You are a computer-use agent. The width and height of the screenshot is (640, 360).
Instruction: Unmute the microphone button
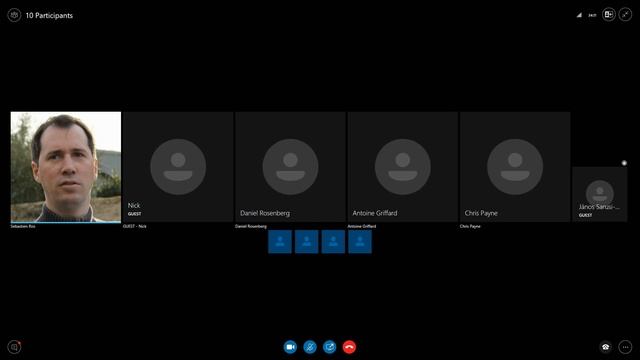pos(310,347)
